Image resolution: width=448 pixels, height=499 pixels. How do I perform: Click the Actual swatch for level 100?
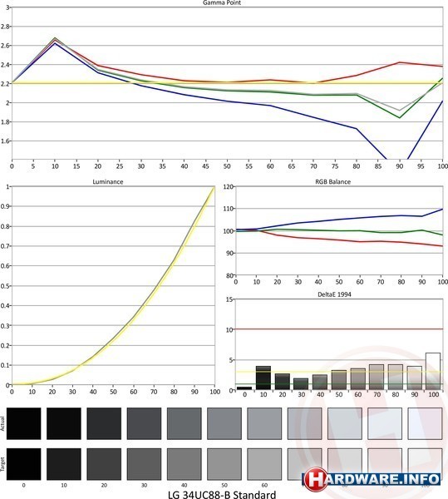(x=425, y=423)
